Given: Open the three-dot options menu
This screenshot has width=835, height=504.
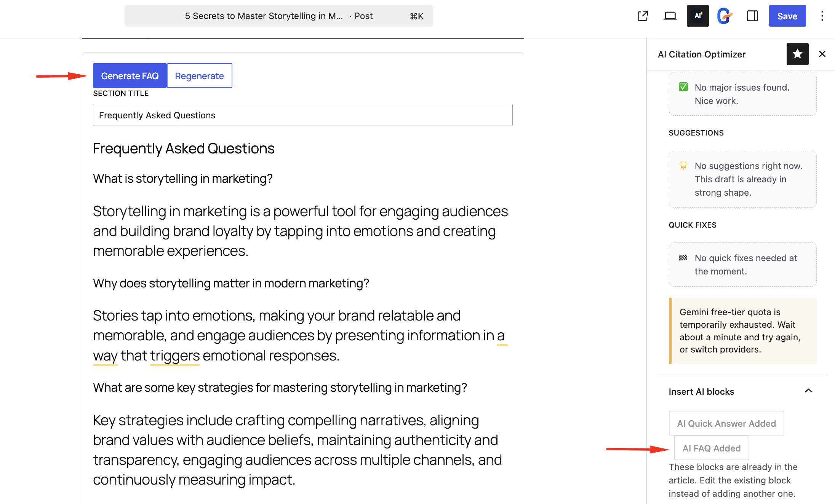Looking at the screenshot, I should pyautogui.click(x=822, y=16).
